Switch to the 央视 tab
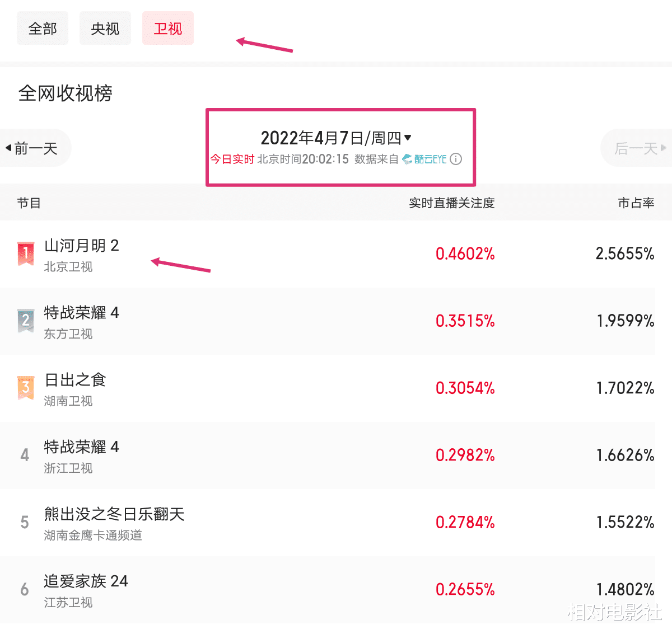This screenshot has width=672, height=634. [105, 28]
